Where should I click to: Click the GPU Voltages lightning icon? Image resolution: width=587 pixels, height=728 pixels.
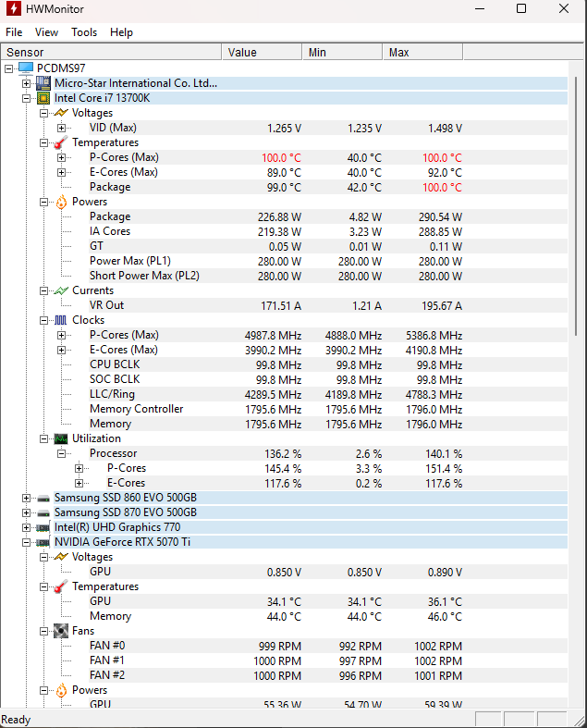pyautogui.click(x=61, y=557)
